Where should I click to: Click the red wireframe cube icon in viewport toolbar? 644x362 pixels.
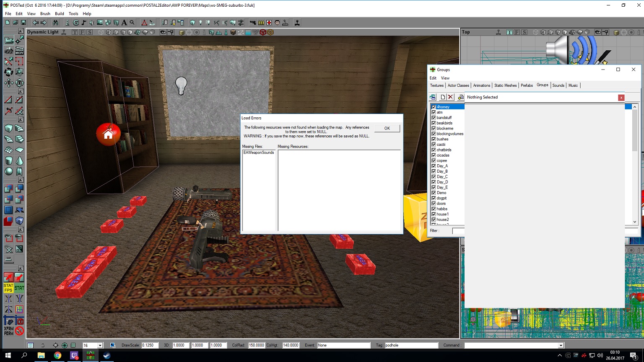[263, 32]
